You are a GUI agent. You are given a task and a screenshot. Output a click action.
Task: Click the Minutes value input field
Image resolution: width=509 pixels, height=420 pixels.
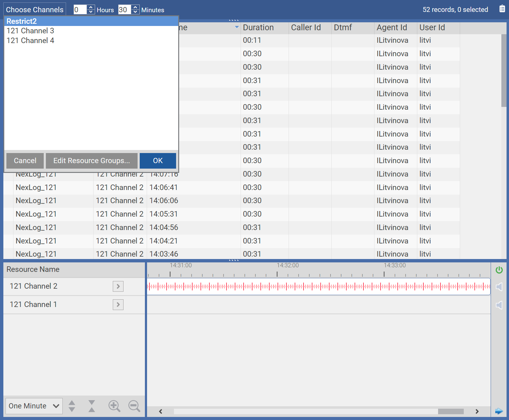click(x=124, y=10)
